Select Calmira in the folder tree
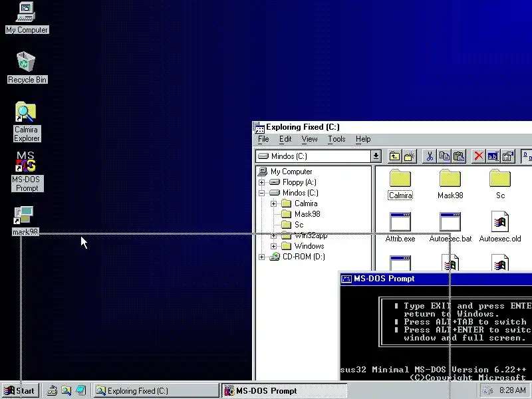Screen dimensions: 532x399 (x=306, y=203)
